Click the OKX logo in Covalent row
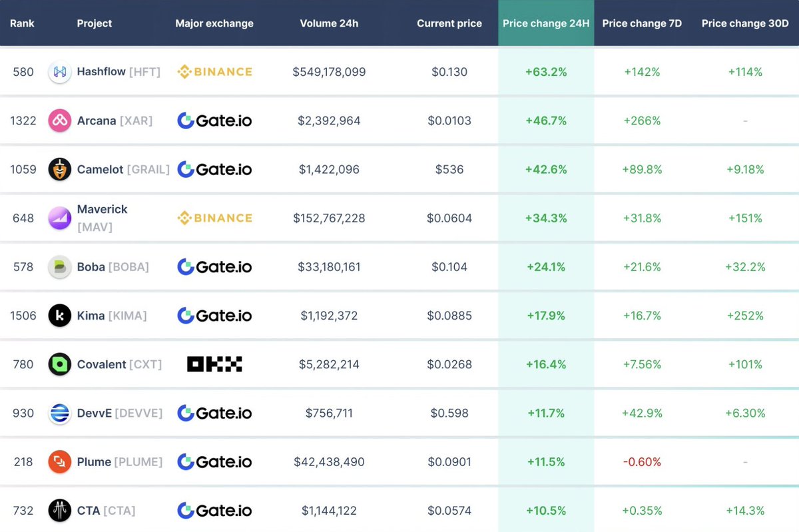Screen dimensions: 799x532 (214, 364)
